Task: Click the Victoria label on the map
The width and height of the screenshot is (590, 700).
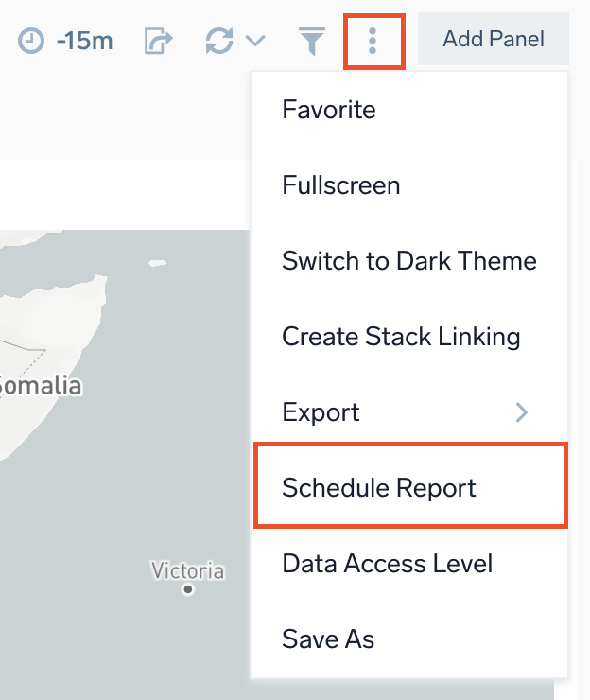Action: pyautogui.click(x=188, y=570)
